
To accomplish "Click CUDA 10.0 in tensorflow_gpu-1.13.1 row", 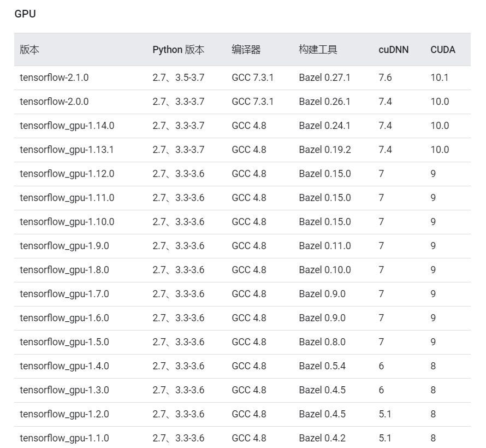I will (440, 150).
